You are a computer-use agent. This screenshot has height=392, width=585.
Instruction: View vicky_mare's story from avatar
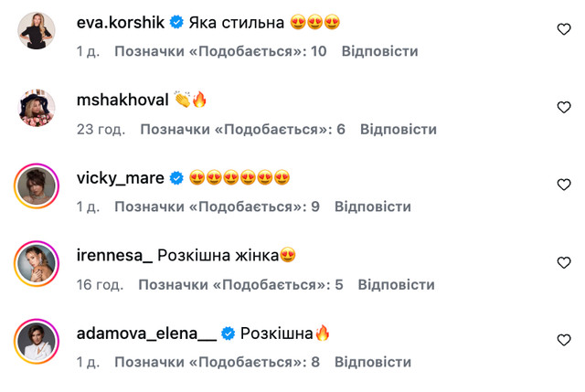[x=37, y=186]
